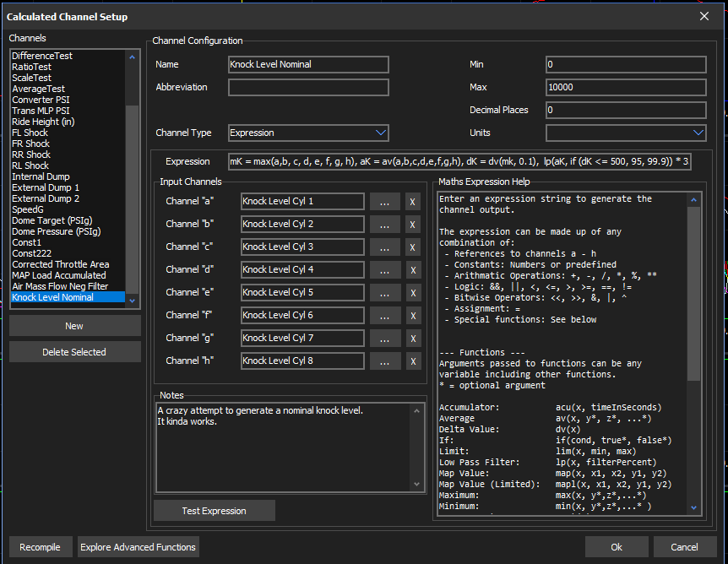Image resolution: width=728 pixels, height=564 pixels.
Task: Clear Channel "f" with its X button
Action: tap(413, 316)
